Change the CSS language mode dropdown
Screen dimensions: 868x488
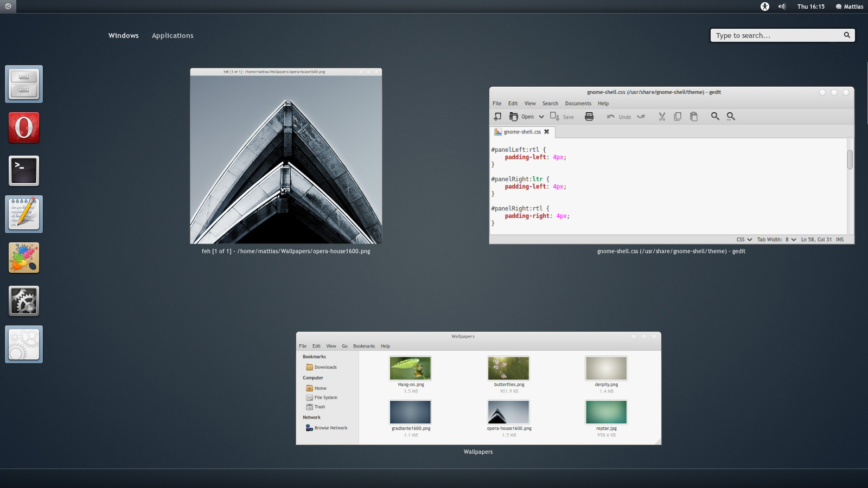tap(742, 239)
